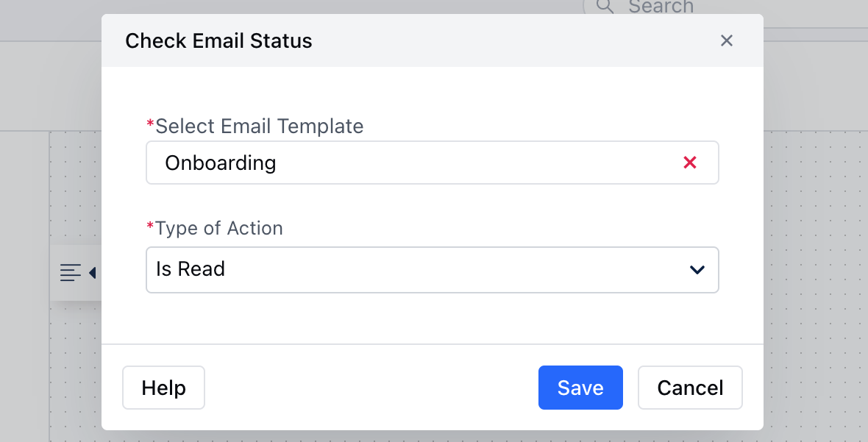Open the side panel lines icon

tap(71, 273)
